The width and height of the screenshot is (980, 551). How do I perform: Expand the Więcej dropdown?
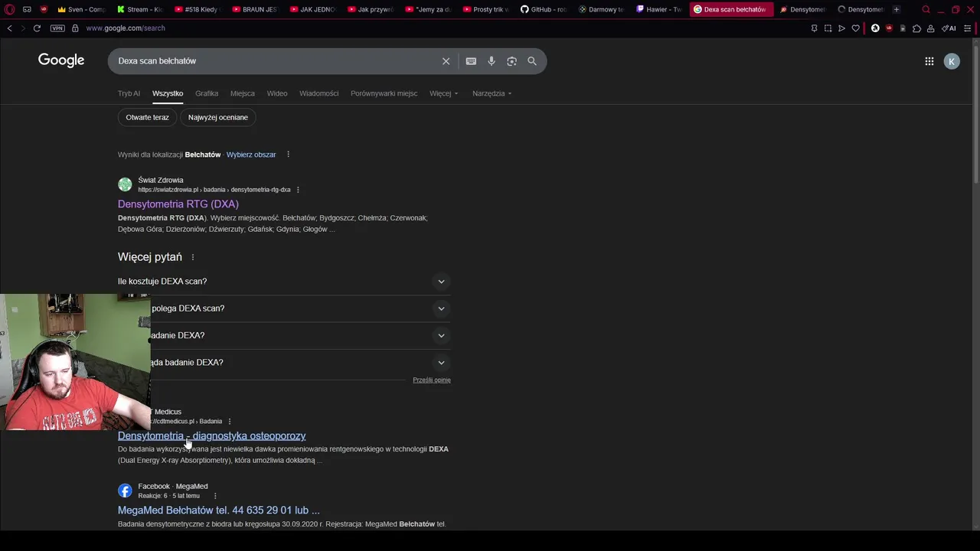(444, 93)
